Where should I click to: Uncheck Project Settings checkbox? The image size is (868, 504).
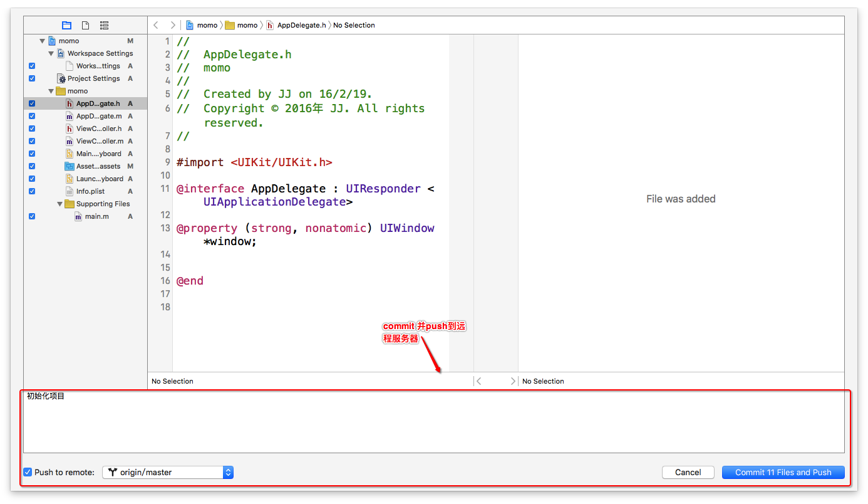pyautogui.click(x=32, y=78)
